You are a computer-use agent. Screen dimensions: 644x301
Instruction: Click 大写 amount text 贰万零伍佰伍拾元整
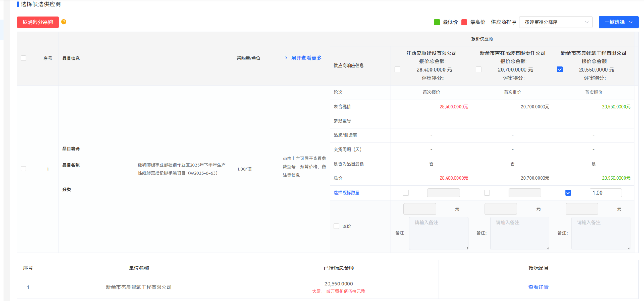[346, 291]
